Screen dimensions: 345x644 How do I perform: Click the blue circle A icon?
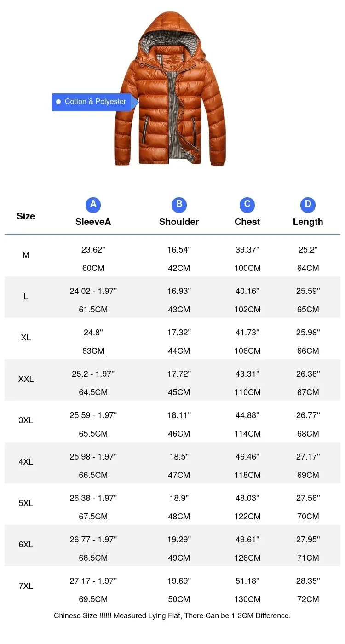[93, 205]
